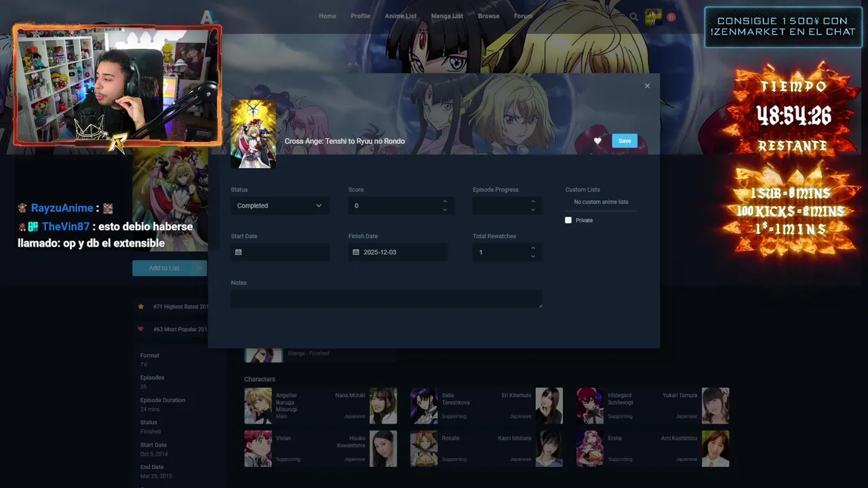
Task: Decrease Episode Progress with the down arrow
Action: [533, 209]
